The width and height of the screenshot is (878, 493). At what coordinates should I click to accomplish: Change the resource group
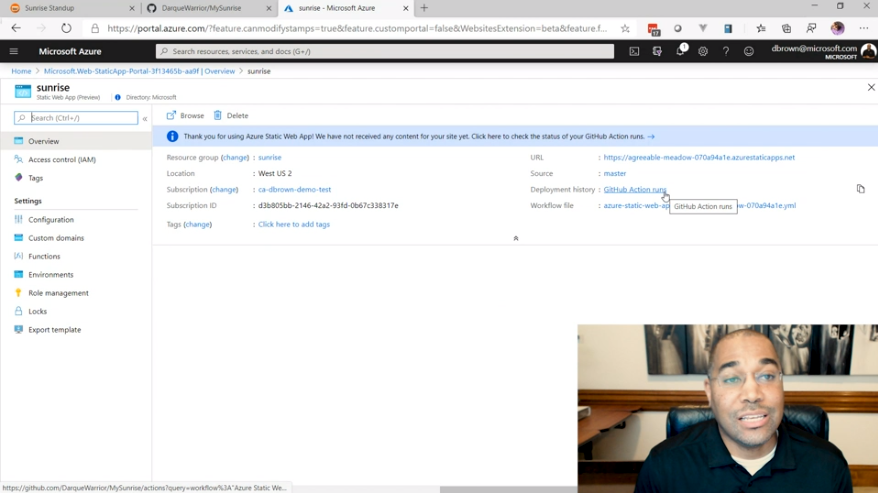coord(235,157)
